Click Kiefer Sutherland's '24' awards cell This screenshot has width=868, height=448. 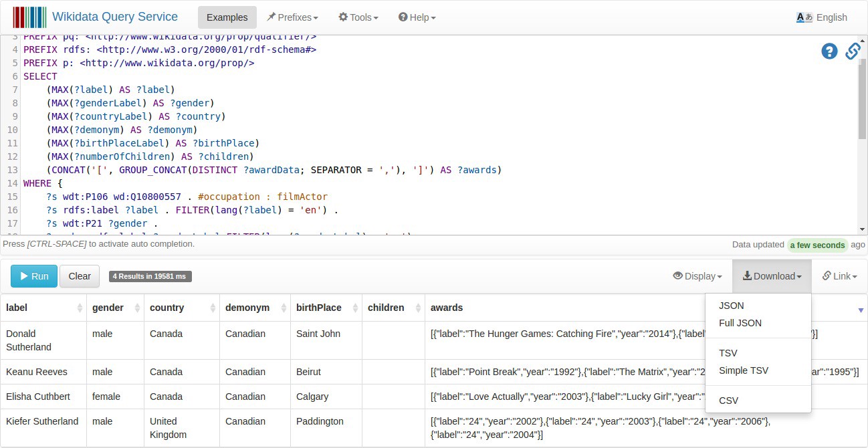[646, 428]
